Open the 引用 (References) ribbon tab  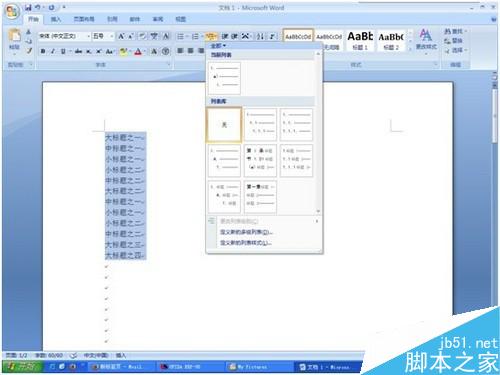click(112, 19)
